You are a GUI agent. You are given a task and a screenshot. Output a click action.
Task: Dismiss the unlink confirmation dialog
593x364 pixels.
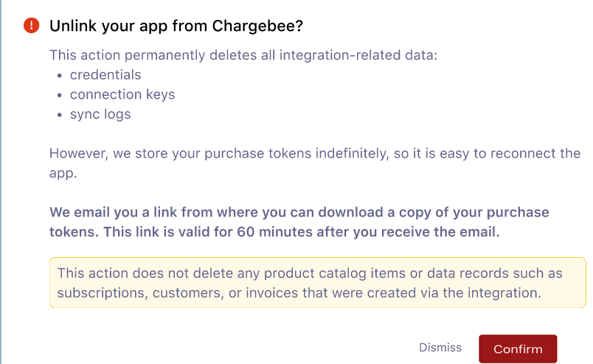pyautogui.click(x=440, y=347)
